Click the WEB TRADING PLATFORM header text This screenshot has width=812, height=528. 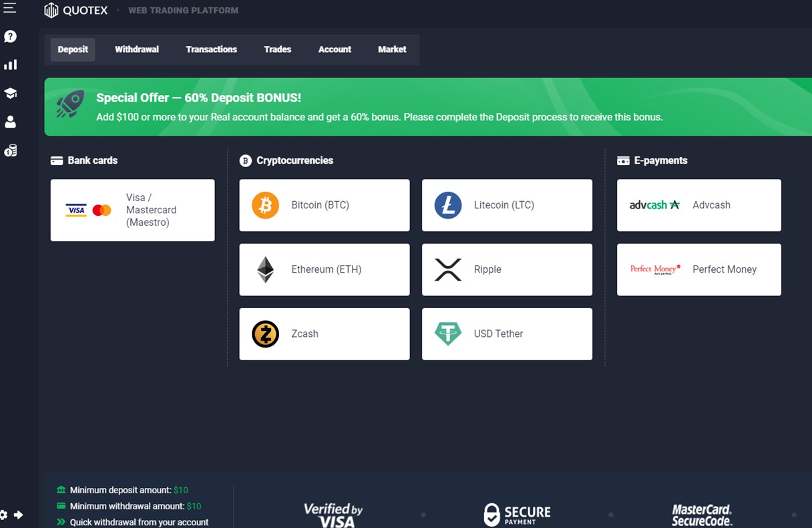point(183,11)
